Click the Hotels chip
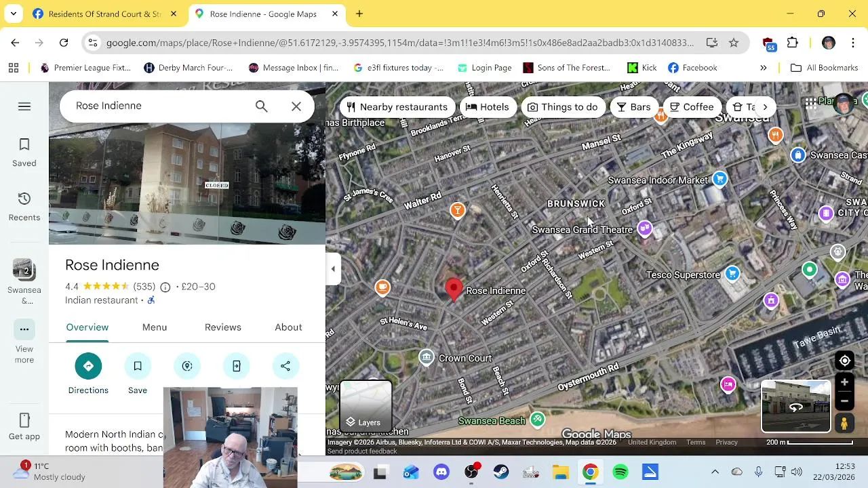This screenshot has height=488, width=868. (488, 107)
